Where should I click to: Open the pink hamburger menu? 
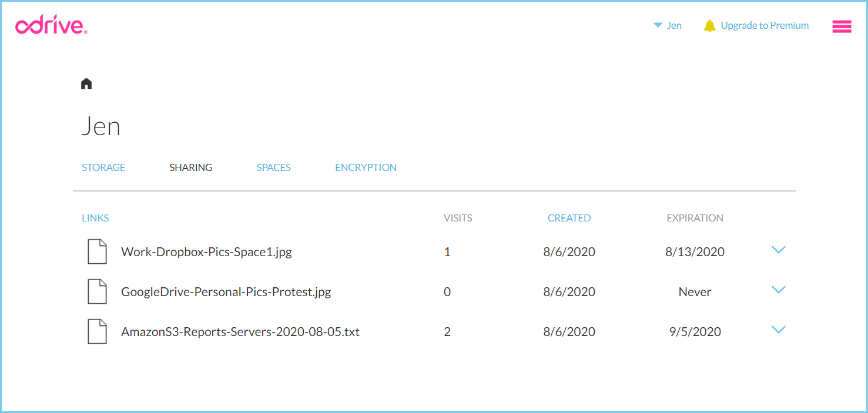point(842,26)
